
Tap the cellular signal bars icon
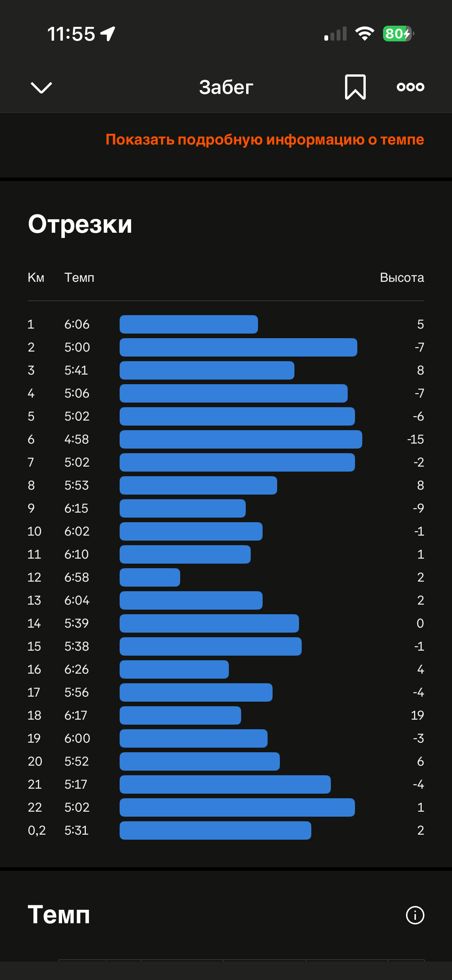pos(335,34)
